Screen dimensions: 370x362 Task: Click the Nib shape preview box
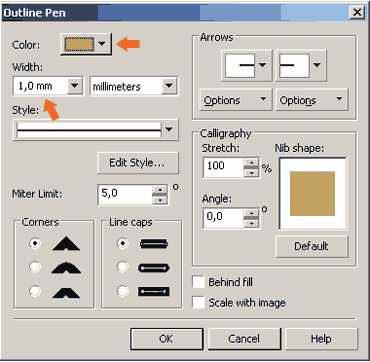[313, 194]
